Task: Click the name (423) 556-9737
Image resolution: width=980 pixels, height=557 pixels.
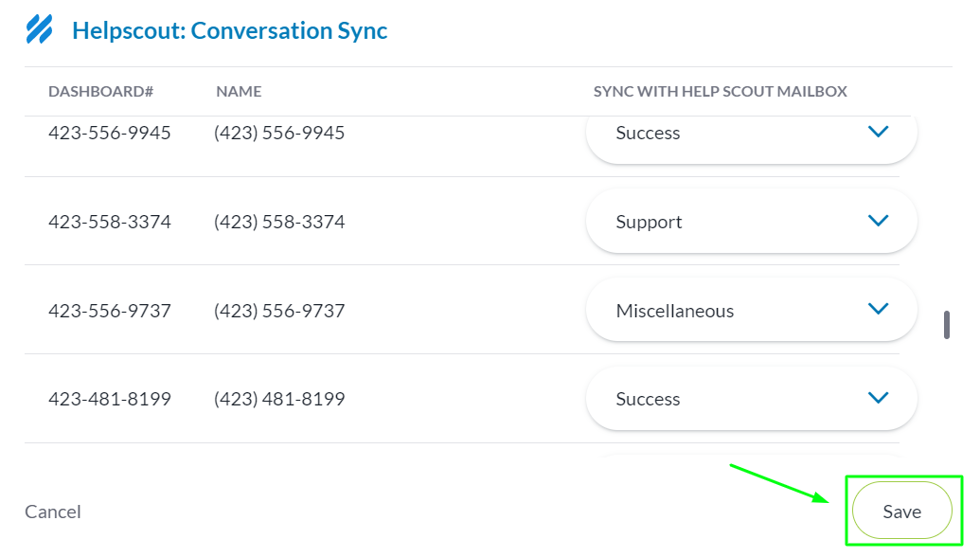Action: tap(279, 311)
